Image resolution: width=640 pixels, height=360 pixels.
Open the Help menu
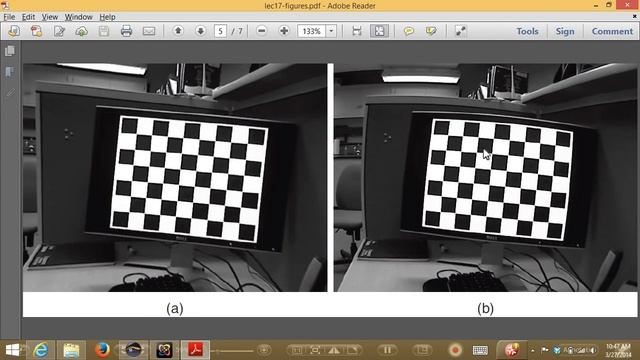[107, 17]
